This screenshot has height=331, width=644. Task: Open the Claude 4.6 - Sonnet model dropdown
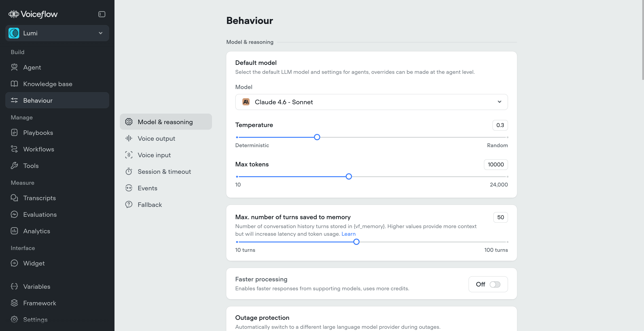click(371, 102)
